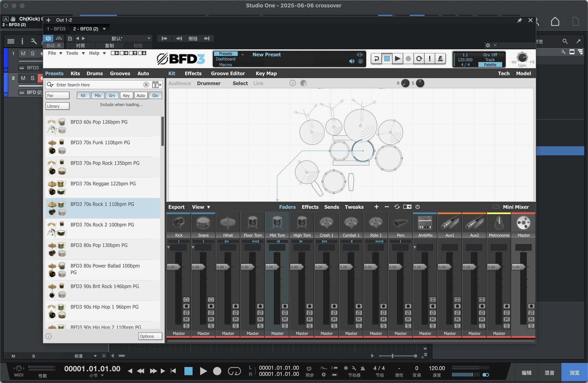The height and width of the screenshot is (383, 588).
Task: Select the High Tom channel icon
Action: coord(302,223)
